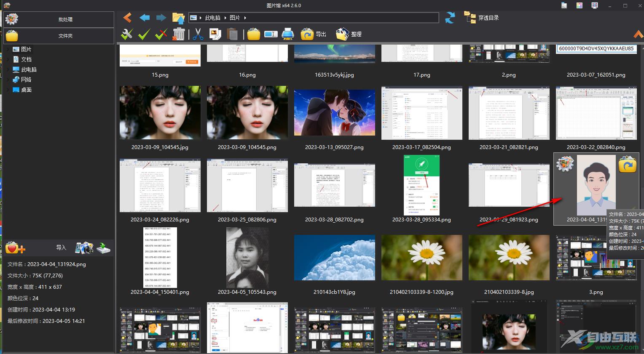Select daisy thumbnail 210402103339-8.jpg

click(509, 258)
